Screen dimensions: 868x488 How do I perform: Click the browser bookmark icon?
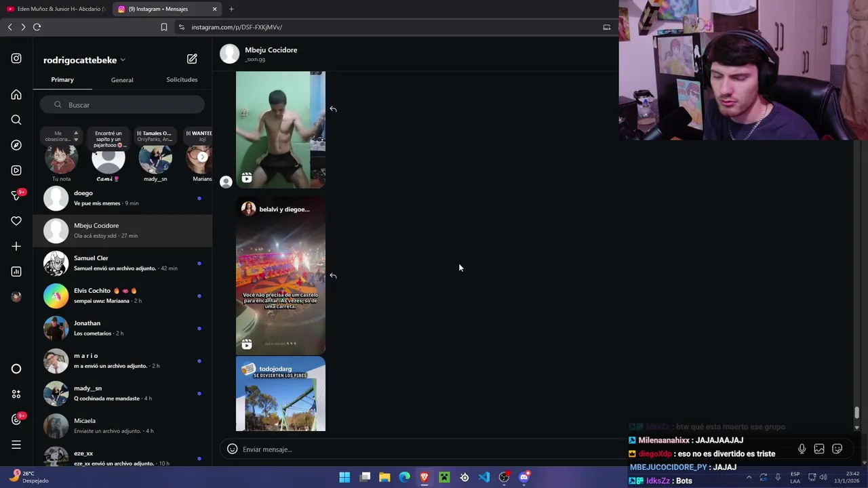[x=163, y=27]
